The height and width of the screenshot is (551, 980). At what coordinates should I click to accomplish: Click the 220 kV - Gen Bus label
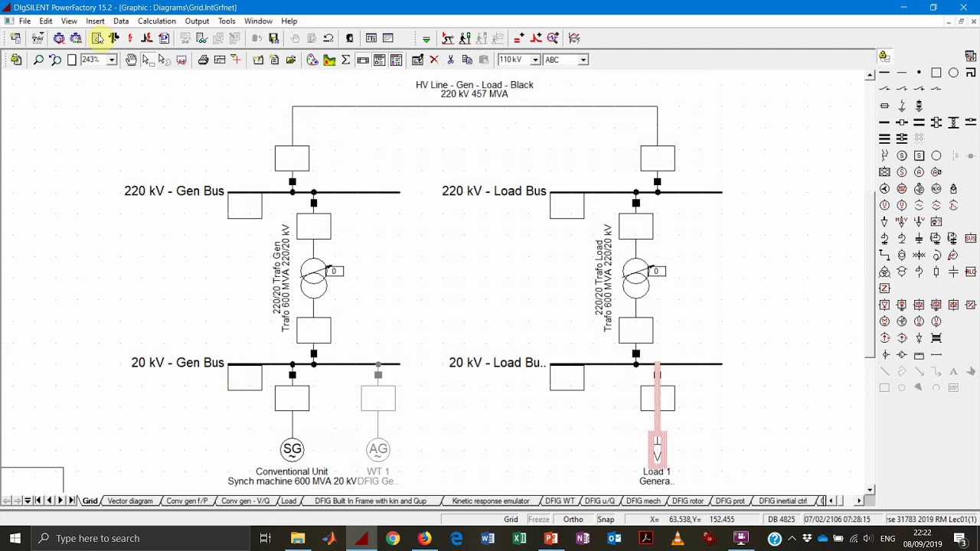174,191
